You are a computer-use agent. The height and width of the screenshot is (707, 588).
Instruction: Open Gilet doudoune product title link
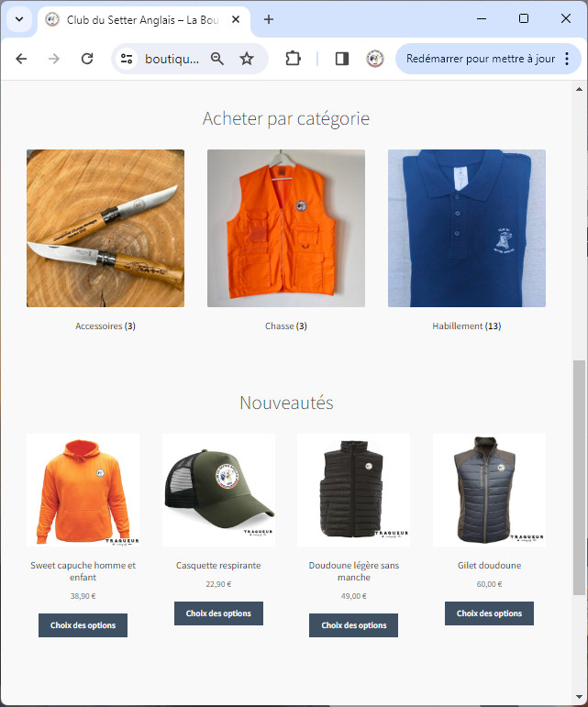coord(489,566)
